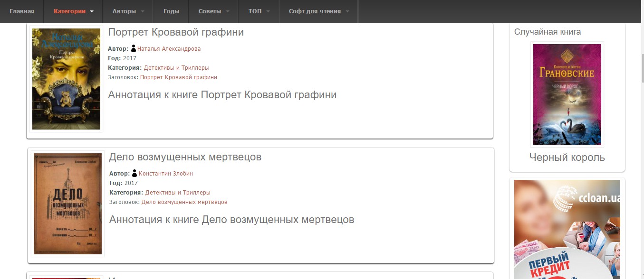644x279 pixels.
Task: Open author Наталья Александрова link
Action: (x=169, y=49)
